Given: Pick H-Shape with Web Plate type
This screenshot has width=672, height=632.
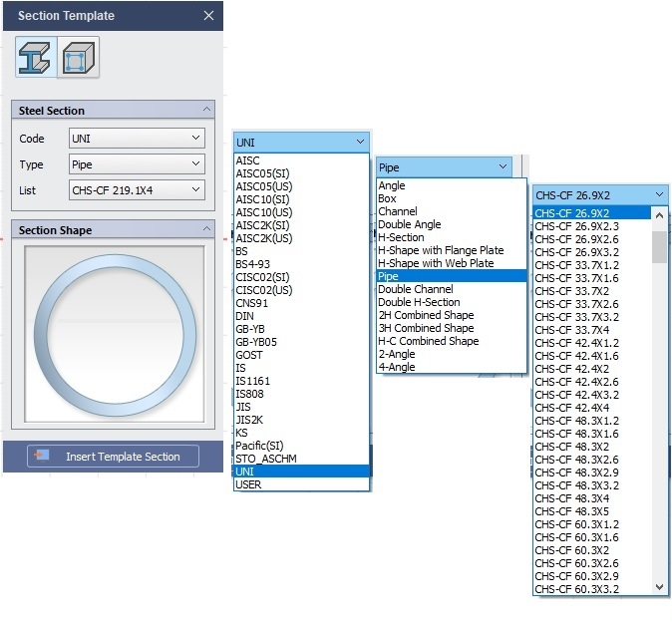Looking at the screenshot, I should pos(452,263).
